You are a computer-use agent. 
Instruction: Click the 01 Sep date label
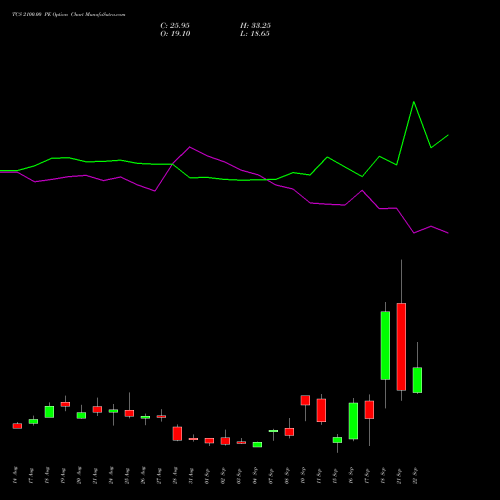(x=207, y=475)
